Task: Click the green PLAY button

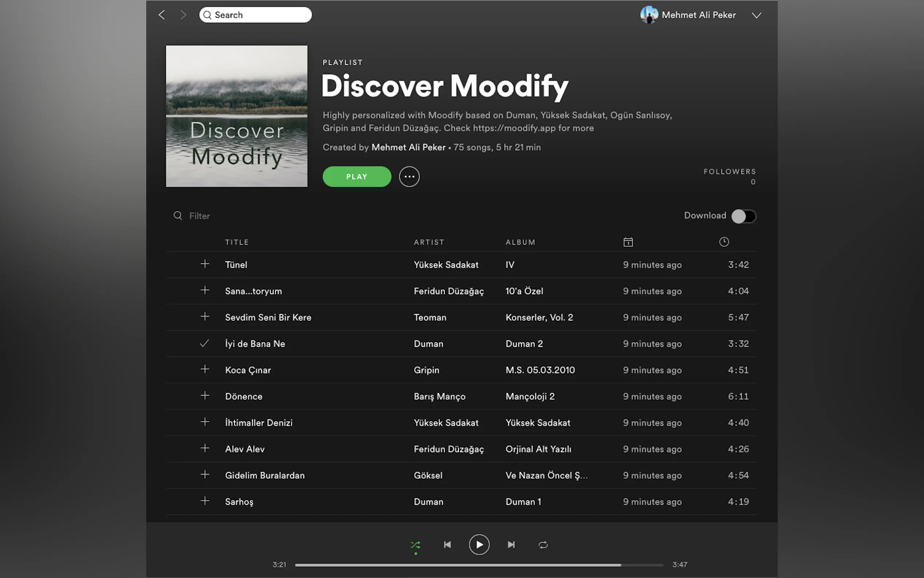Action: pos(357,177)
